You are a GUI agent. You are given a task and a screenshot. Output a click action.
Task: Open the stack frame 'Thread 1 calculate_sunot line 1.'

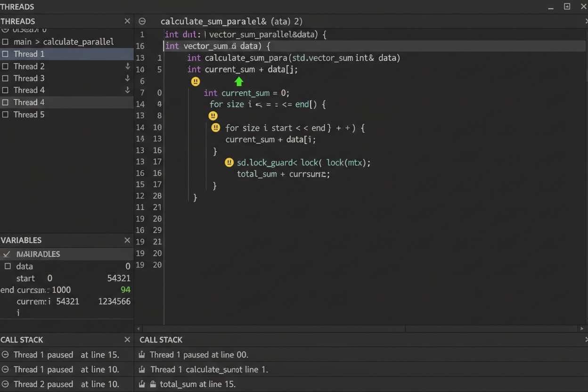(x=209, y=369)
